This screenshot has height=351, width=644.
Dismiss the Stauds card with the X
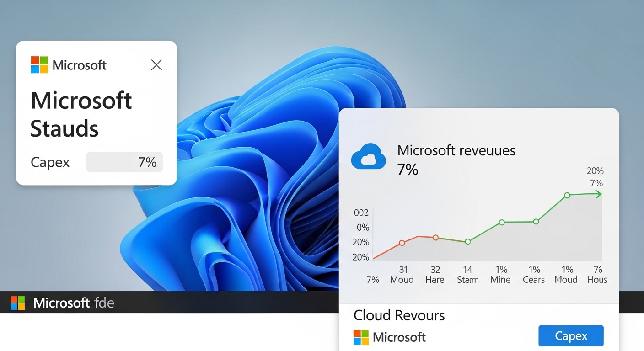coord(156,65)
